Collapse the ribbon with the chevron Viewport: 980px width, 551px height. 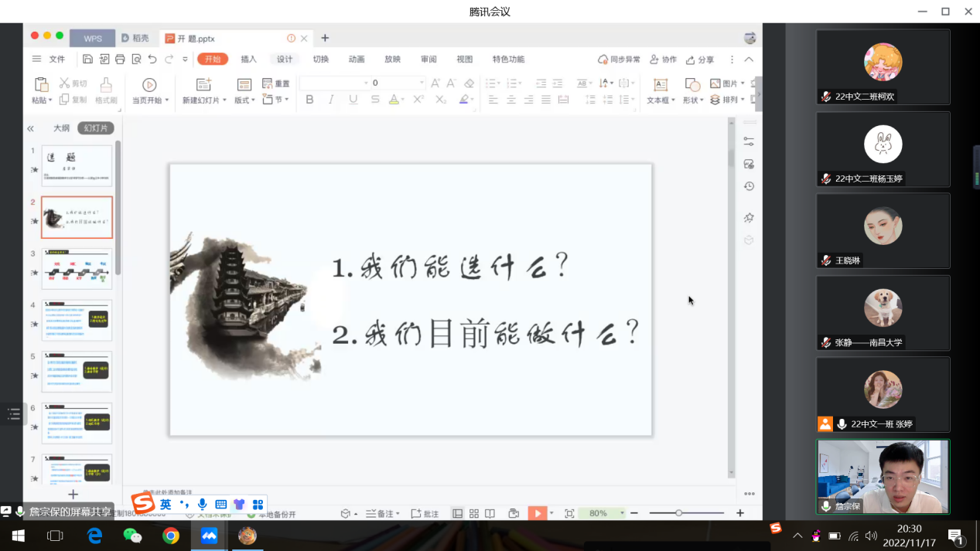(x=749, y=60)
